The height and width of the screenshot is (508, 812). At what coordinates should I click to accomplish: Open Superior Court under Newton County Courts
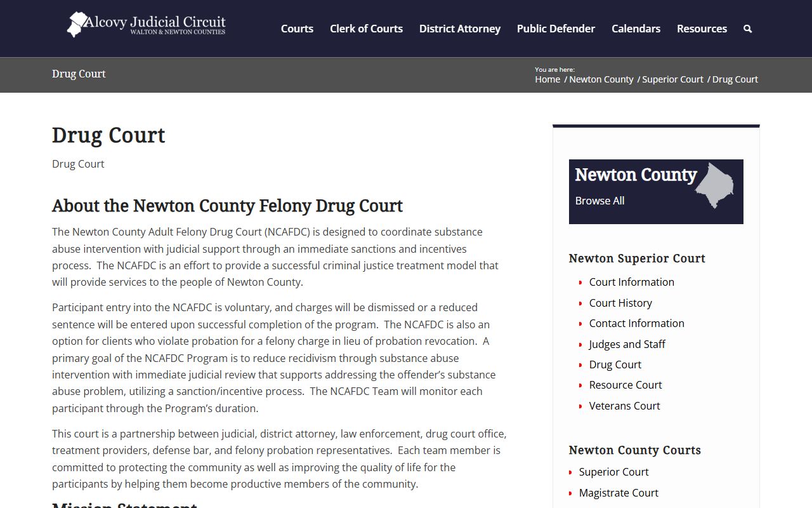(x=613, y=472)
